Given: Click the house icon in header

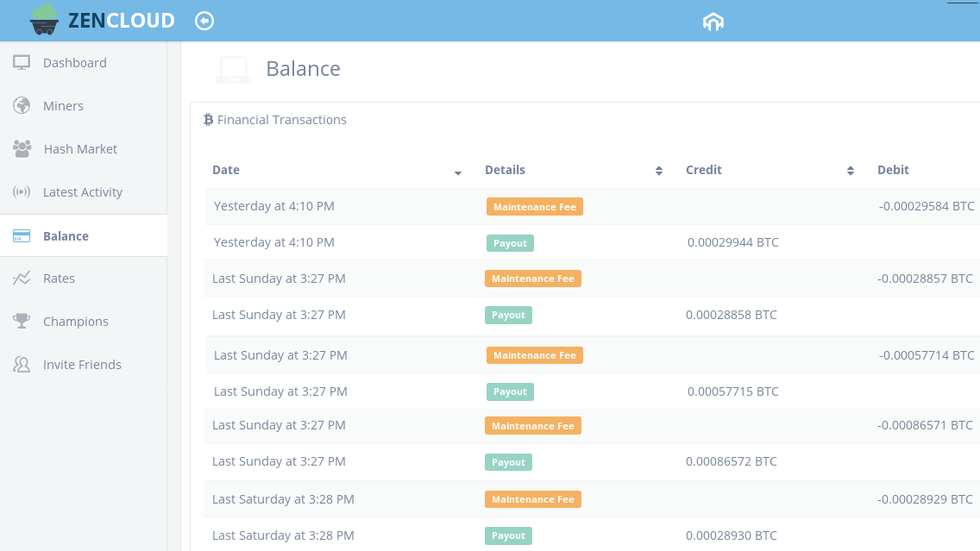Looking at the screenshot, I should pos(713,22).
